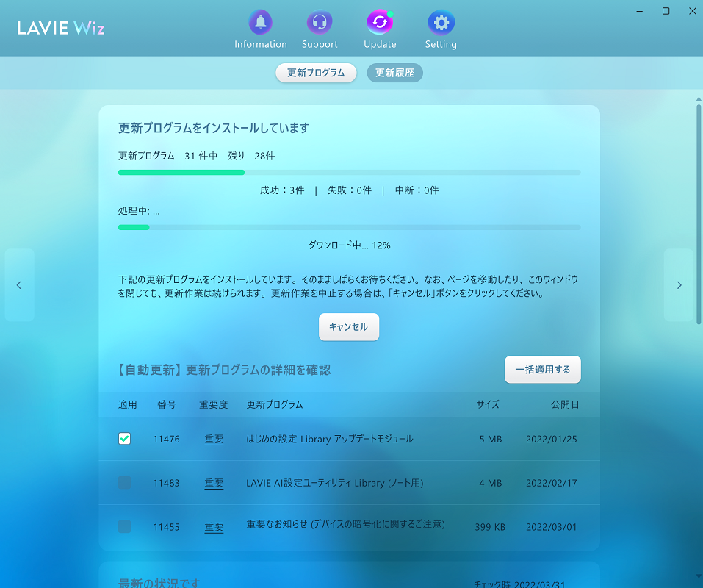Click the date 2022/03/01
The height and width of the screenshot is (588, 703).
[x=552, y=527]
